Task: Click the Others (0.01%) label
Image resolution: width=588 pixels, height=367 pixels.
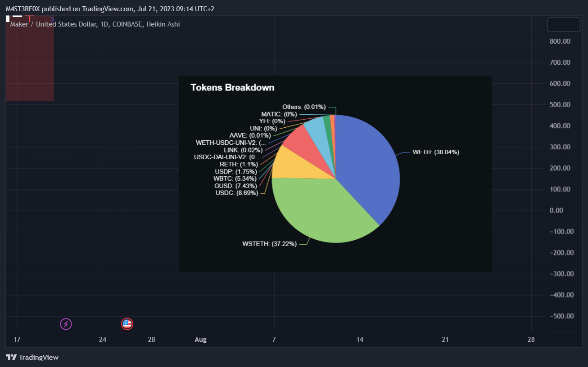Action: click(x=304, y=107)
